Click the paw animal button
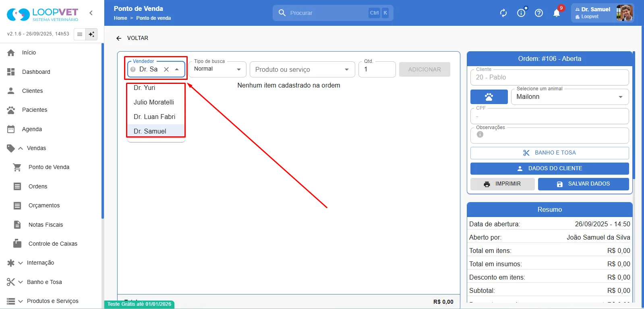Viewport: 644px width, 309px height. coord(489,97)
